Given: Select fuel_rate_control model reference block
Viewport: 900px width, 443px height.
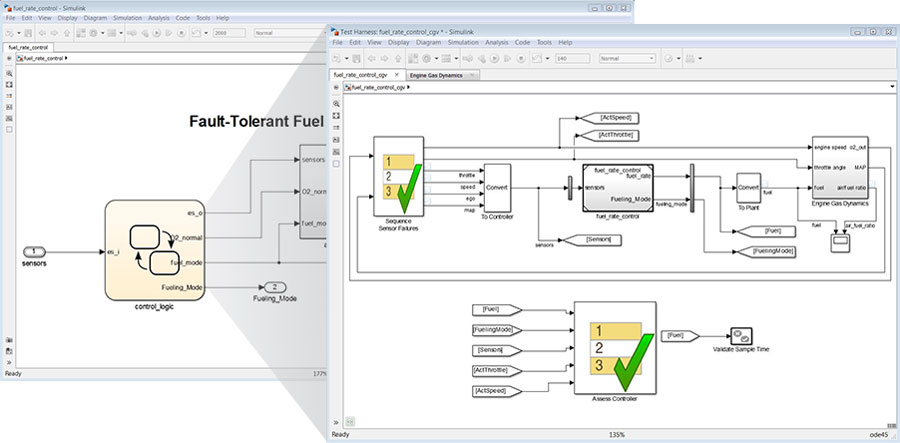Looking at the screenshot, I should (x=618, y=188).
